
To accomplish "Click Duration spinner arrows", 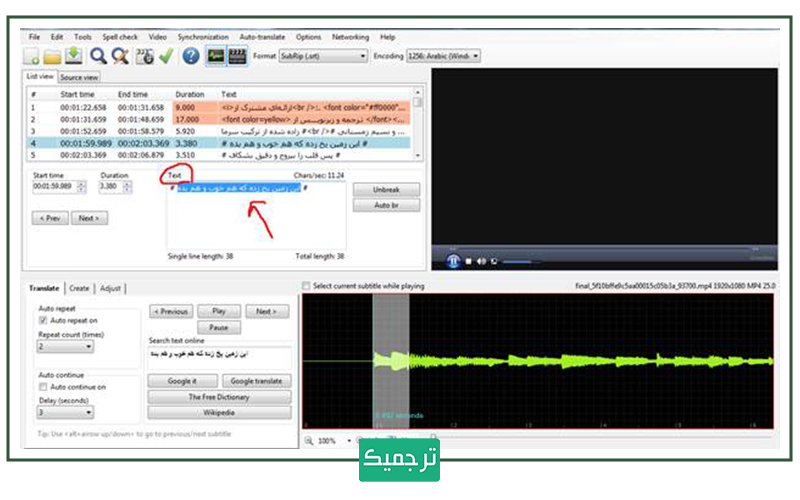I will [128, 187].
